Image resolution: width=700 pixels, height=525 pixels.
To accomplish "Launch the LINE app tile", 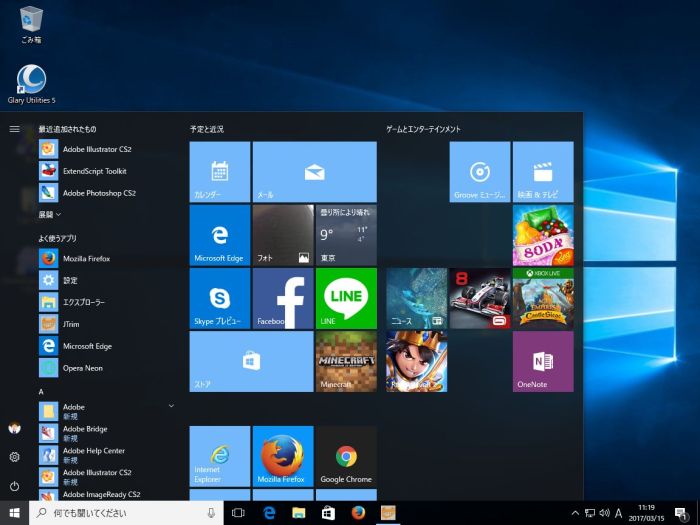I will click(x=346, y=298).
